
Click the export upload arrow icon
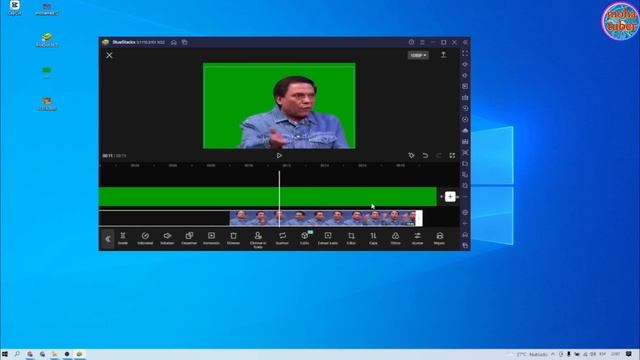[x=443, y=55]
